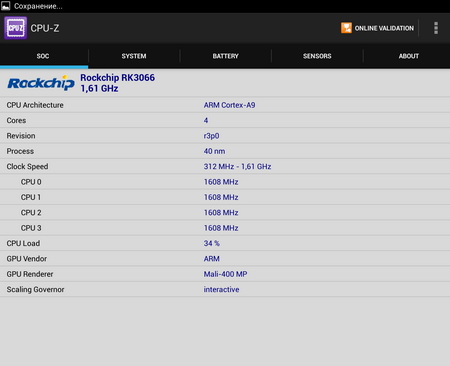Image resolution: width=450 pixels, height=366 pixels.
Task: Tap the r3p0 revision value
Action: click(211, 136)
